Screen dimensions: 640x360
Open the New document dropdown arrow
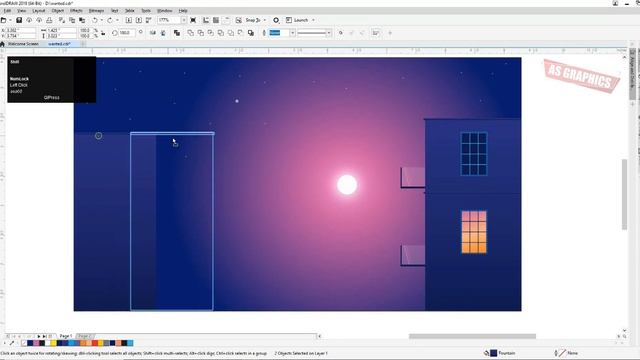[10, 20]
